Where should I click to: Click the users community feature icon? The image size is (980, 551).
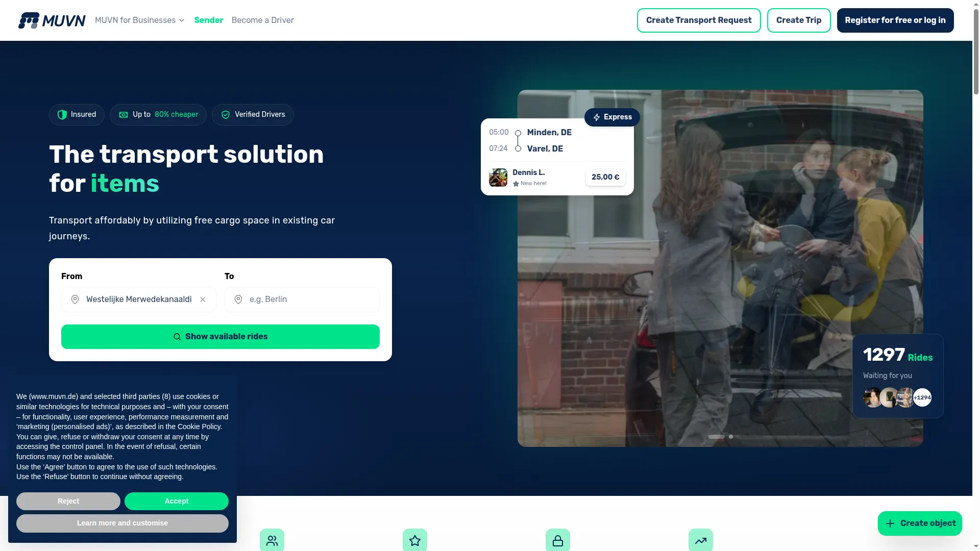point(272,540)
